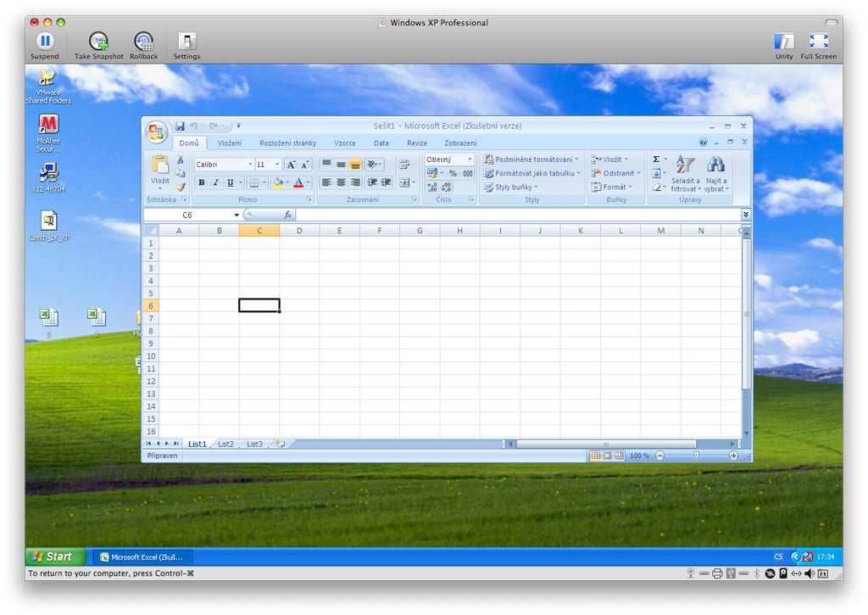
Task: Open Najít a vybrat binoculars menu
Action: coord(715,174)
